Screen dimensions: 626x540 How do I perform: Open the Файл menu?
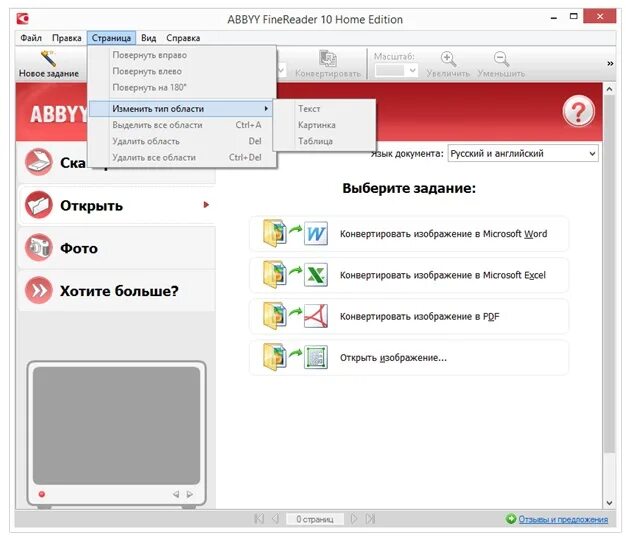tap(31, 38)
